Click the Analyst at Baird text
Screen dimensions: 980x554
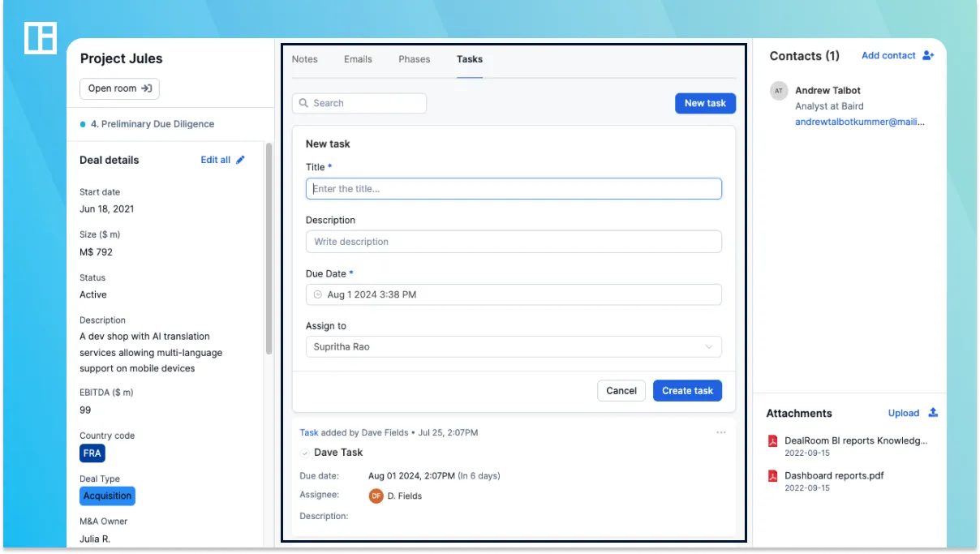pyautogui.click(x=829, y=106)
